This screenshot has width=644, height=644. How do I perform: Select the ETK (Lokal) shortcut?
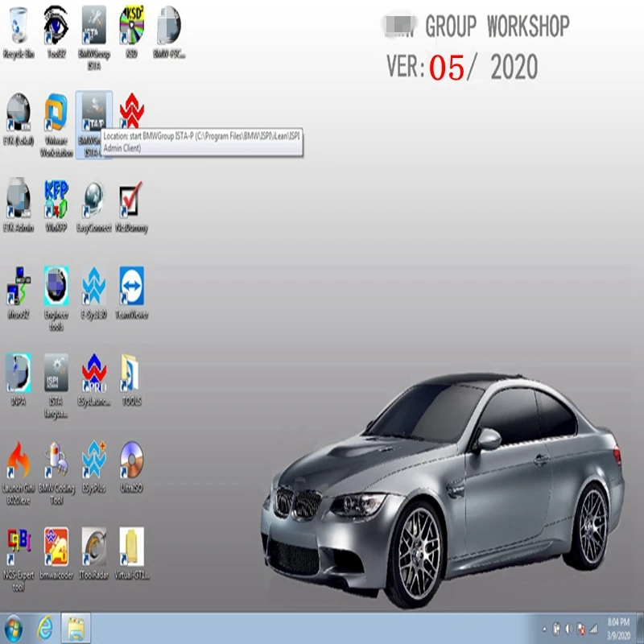tap(19, 120)
